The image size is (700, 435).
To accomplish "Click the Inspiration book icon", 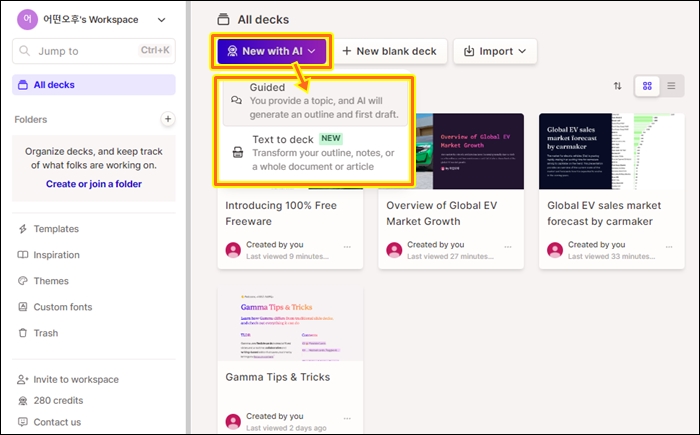I will click(22, 255).
